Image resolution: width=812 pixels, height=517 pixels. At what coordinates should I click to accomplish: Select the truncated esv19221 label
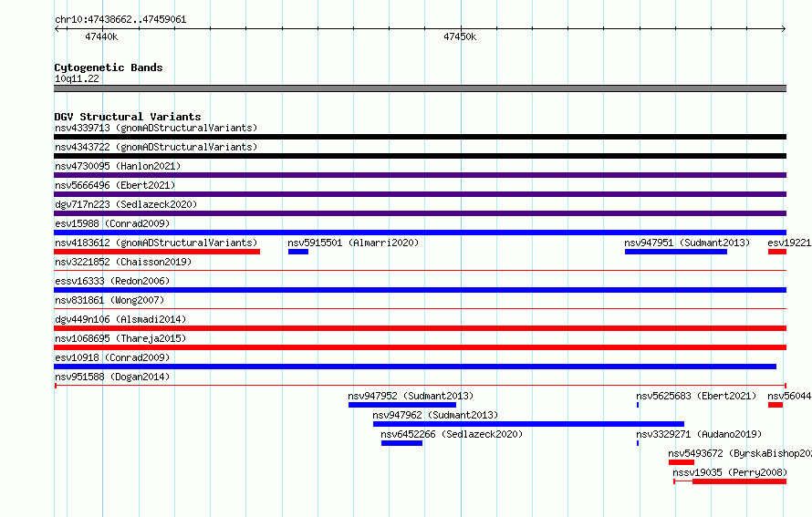[x=789, y=243]
